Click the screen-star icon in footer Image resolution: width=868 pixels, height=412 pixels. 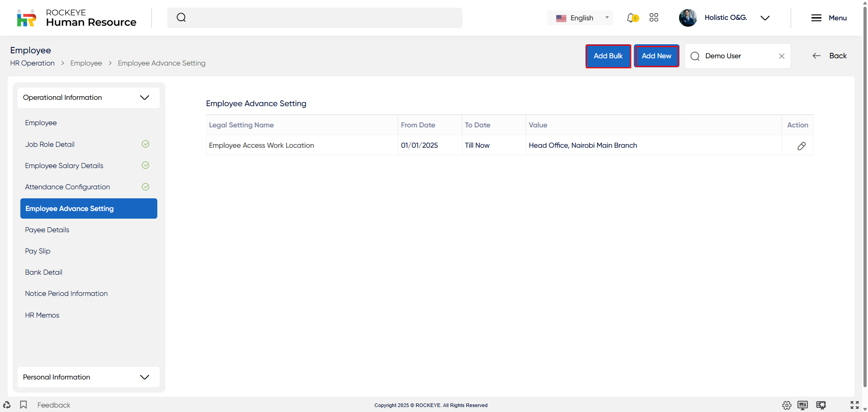pyautogui.click(x=821, y=405)
